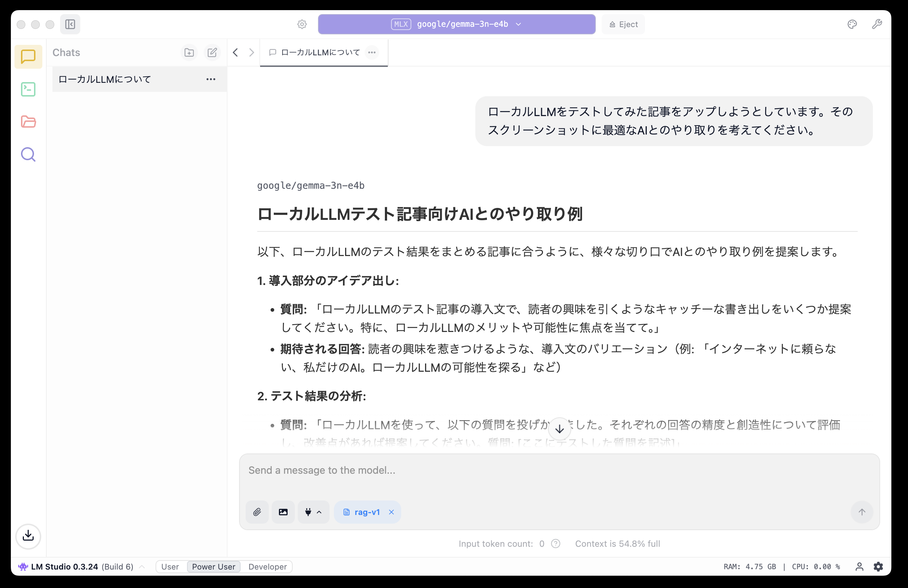Open the Chat section in the sidebar

pos(28,56)
